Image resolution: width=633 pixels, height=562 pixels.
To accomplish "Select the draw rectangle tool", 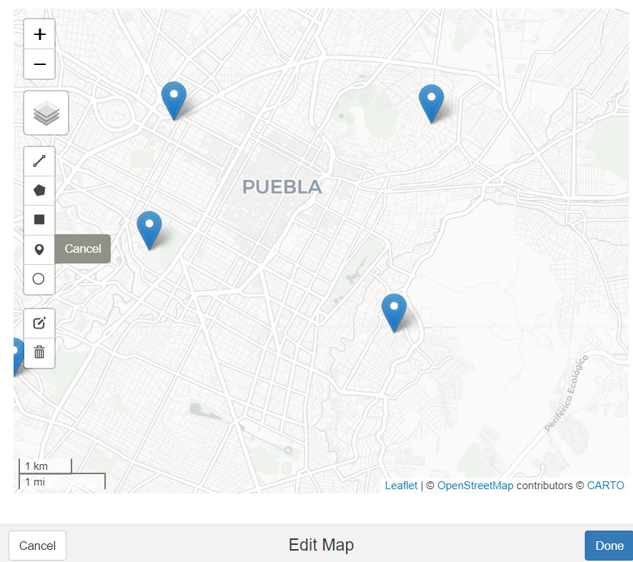I will coord(39,219).
